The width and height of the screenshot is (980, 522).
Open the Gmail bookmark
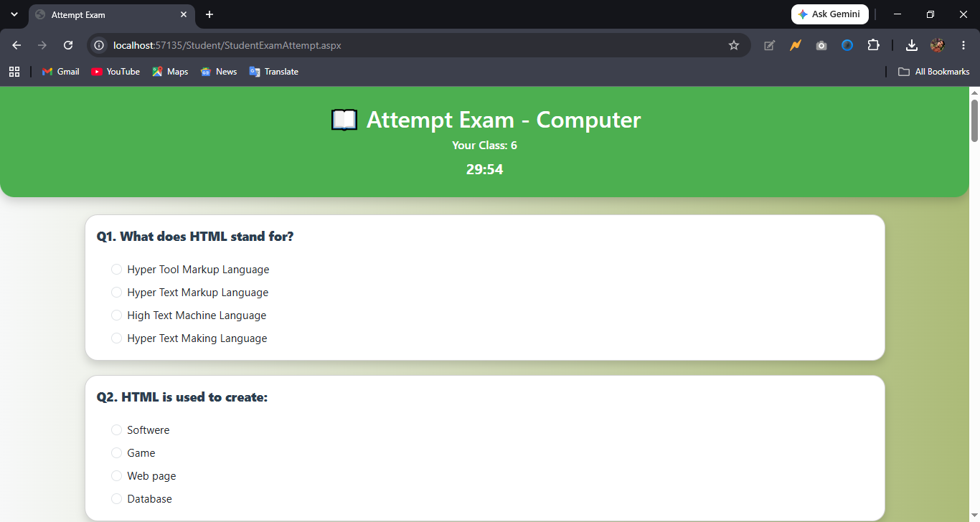tap(61, 72)
